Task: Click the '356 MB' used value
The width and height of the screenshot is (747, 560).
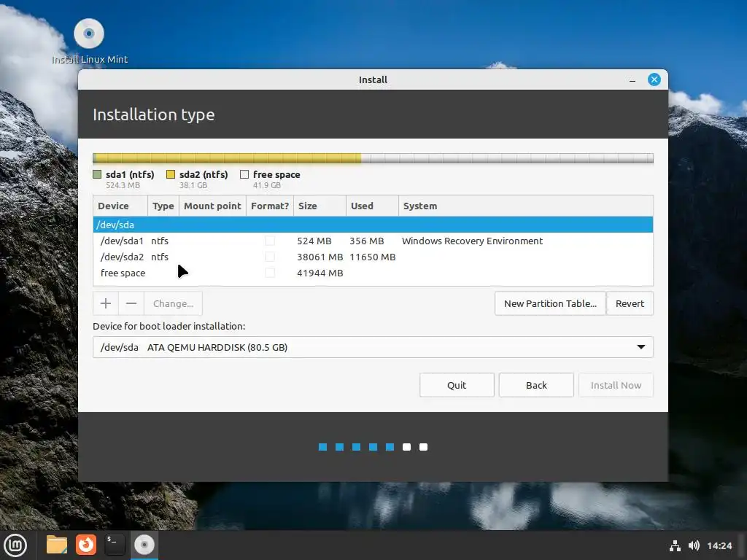Action: [x=366, y=241]
